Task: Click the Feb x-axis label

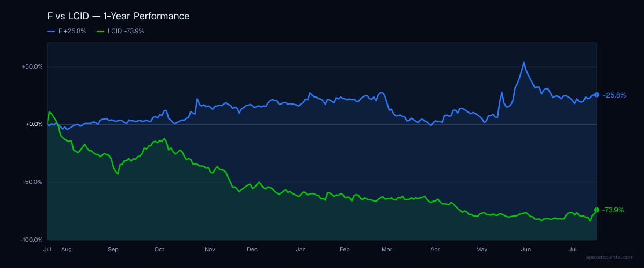Action: 345,249
